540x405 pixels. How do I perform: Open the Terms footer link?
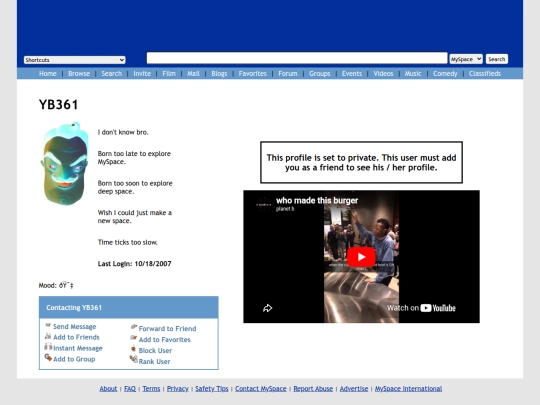click(151, 388)
